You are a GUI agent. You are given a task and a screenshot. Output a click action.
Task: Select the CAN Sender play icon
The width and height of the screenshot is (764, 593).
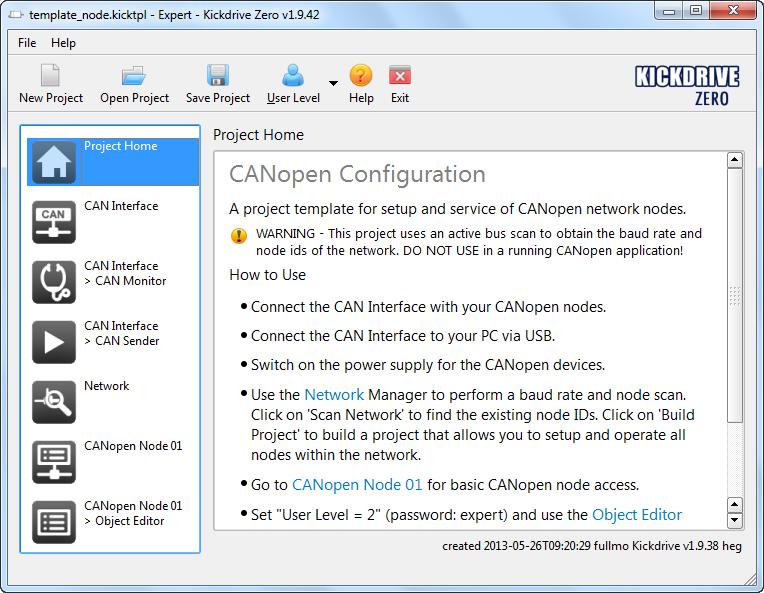coord(54,342)
